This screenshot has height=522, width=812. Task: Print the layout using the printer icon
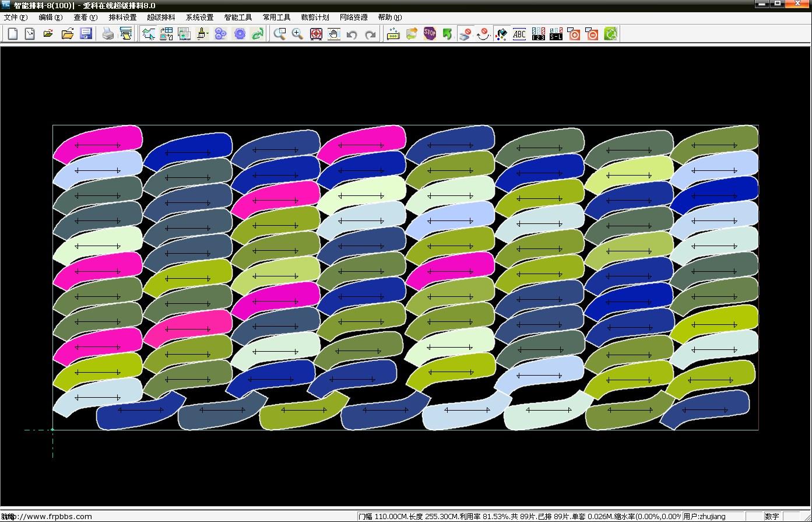click(x=108, y=34)
